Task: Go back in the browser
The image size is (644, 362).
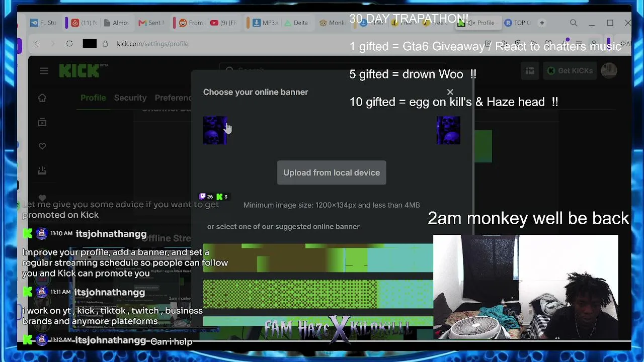Action: point(36,44)
